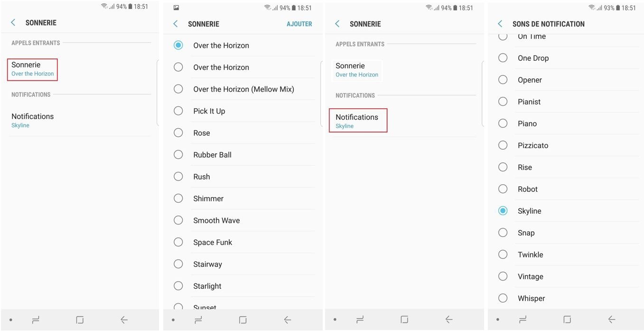The height and width of the screenshot is (331, 644).
Task: Tap the Smooth Wave ringtone entry
Action: (x=243, y=220)
